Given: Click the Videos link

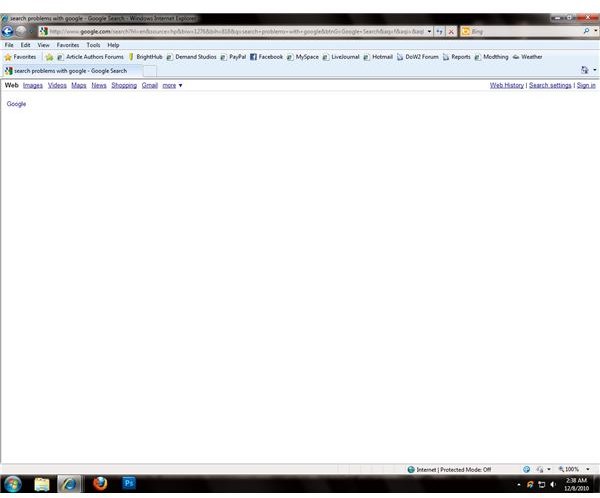Looking at the screenshot, I should [57, 85].
